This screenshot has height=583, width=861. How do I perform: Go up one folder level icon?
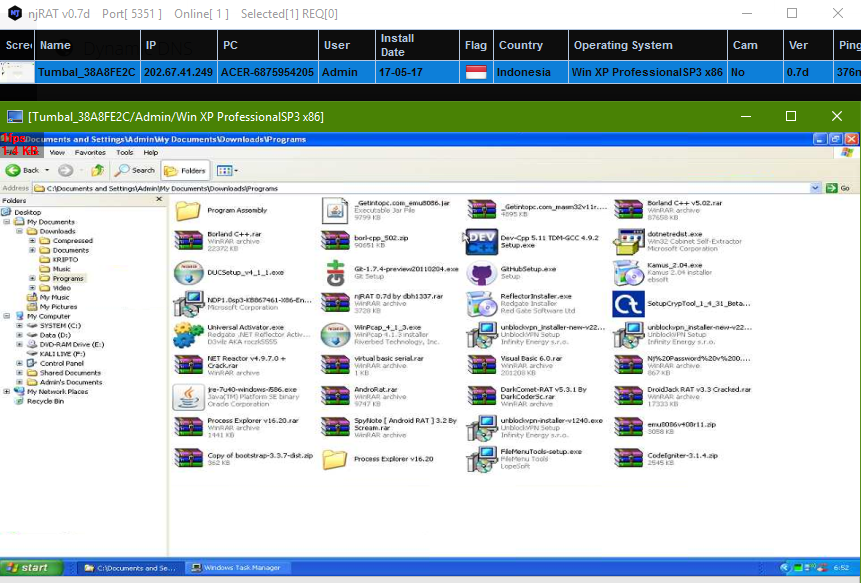click(98, 170)
